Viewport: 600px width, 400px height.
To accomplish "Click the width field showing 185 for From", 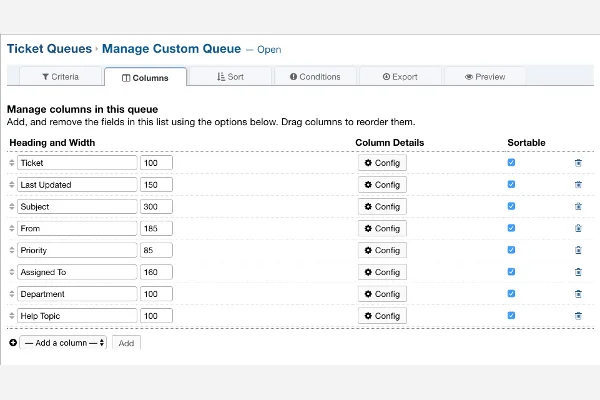I will coord(156,228).
